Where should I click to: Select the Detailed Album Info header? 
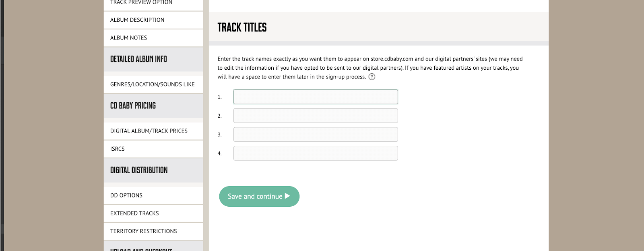point(138,59)
